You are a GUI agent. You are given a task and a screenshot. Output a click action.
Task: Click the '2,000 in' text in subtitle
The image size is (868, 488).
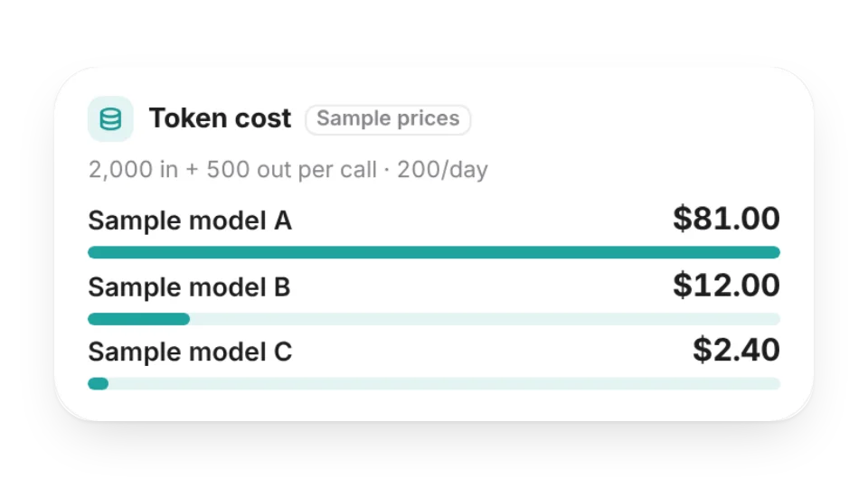(x=134, y=169)
